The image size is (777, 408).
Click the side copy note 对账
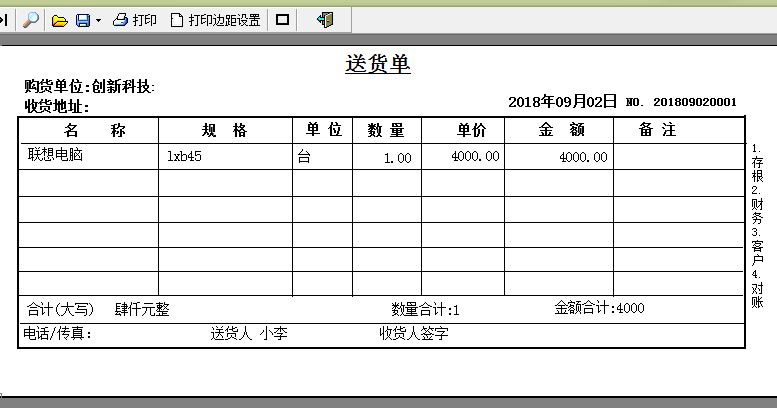757,295
